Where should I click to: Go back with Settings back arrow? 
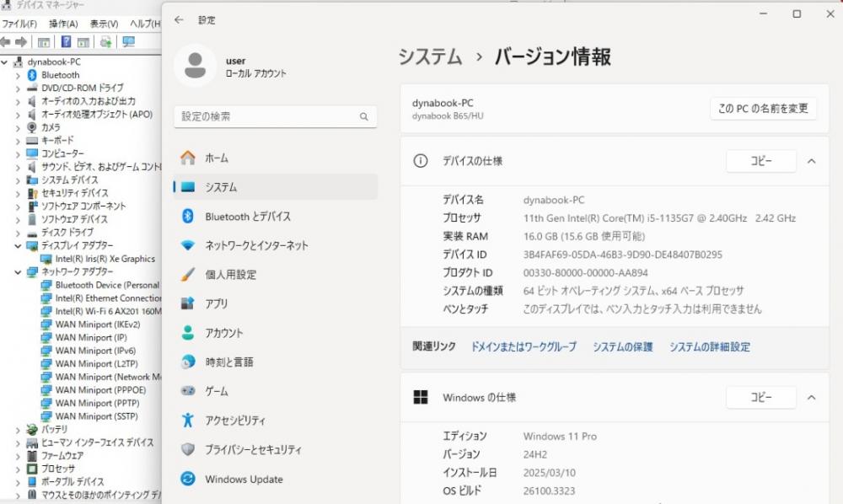point(179,20)
